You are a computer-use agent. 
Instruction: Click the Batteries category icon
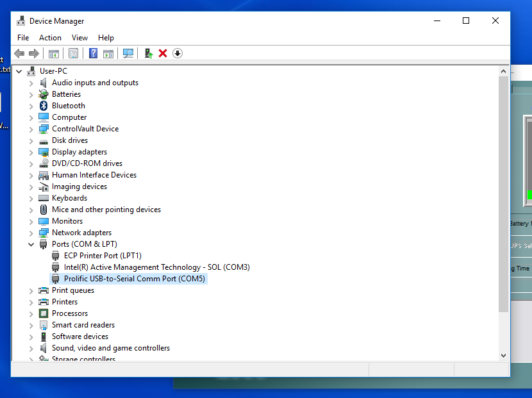(x=44, y=94)
